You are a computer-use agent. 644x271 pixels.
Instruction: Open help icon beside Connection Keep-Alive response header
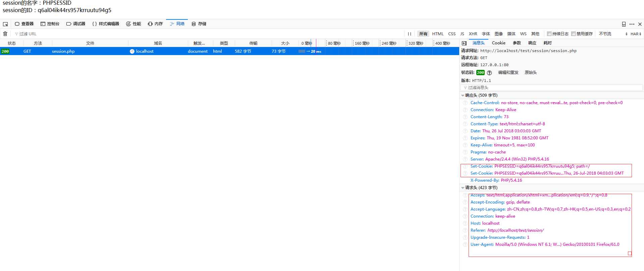point(465,110)
